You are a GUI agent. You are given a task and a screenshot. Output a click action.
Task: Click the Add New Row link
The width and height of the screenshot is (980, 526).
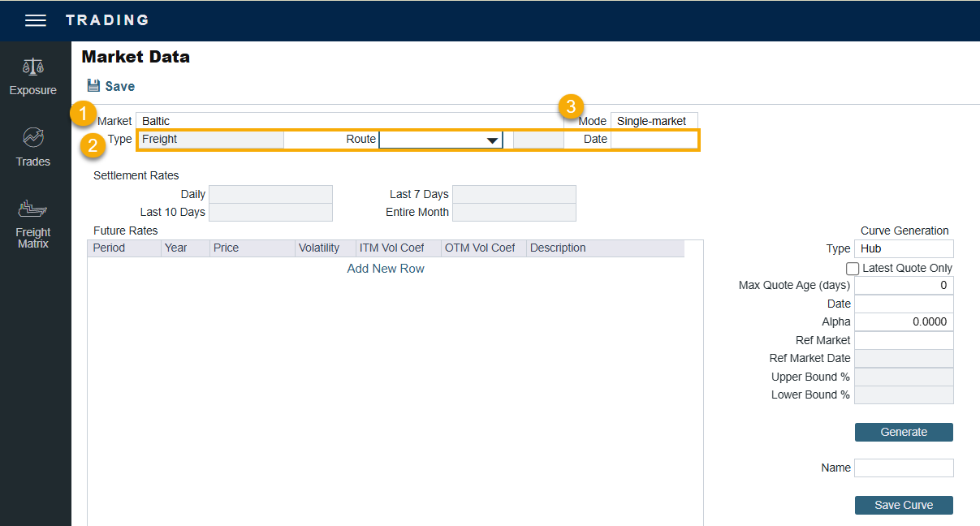386,269
